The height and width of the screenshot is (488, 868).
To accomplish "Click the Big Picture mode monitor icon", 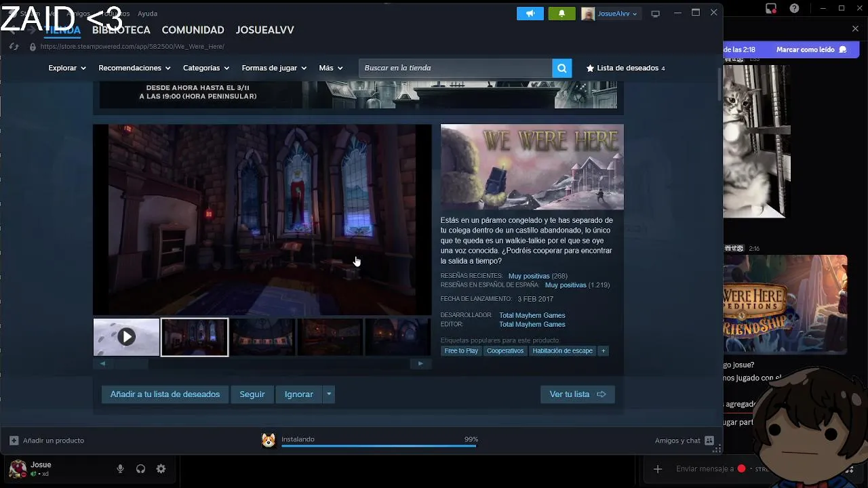I will click(x=655, y=14).
